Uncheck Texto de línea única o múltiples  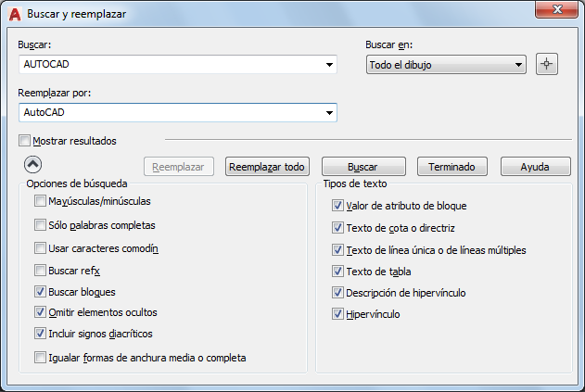coord(337,249)
